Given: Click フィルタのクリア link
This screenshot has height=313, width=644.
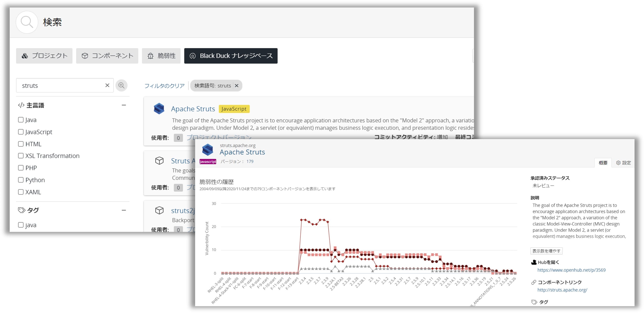Looking at the screenshot, I should coord(164,86).
